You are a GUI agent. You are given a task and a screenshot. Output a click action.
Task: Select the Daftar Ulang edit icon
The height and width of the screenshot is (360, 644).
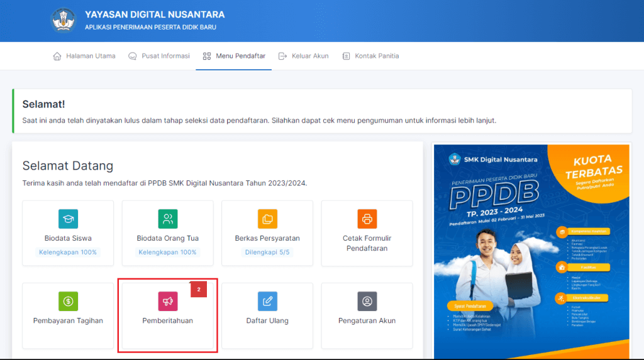(267, 301)
